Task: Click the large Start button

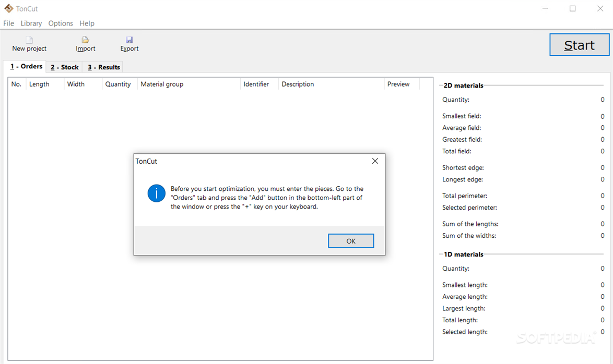Action: 579,45
